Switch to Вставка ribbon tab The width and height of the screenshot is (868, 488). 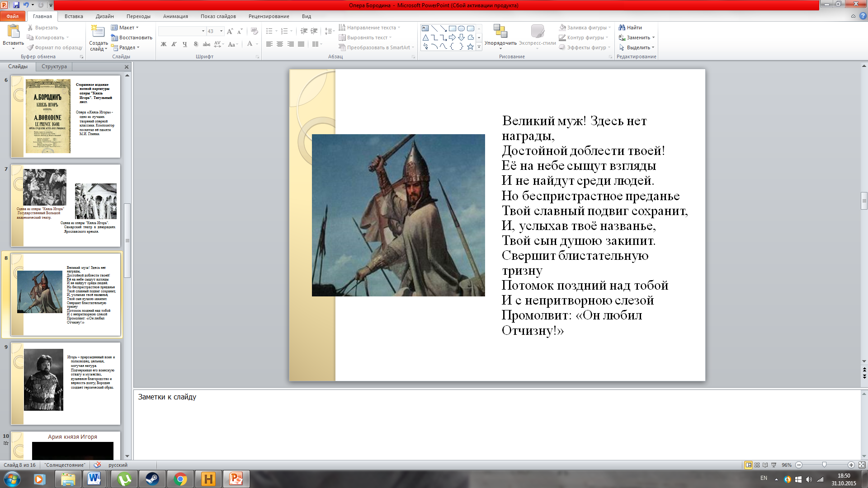tap(74, 16)
